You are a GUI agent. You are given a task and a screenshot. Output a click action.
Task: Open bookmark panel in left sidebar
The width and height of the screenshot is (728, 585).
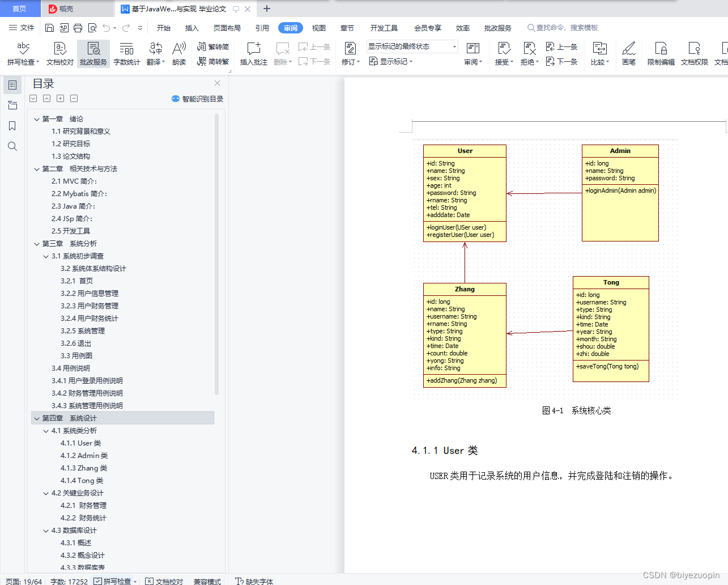click(x=12, y=126)
